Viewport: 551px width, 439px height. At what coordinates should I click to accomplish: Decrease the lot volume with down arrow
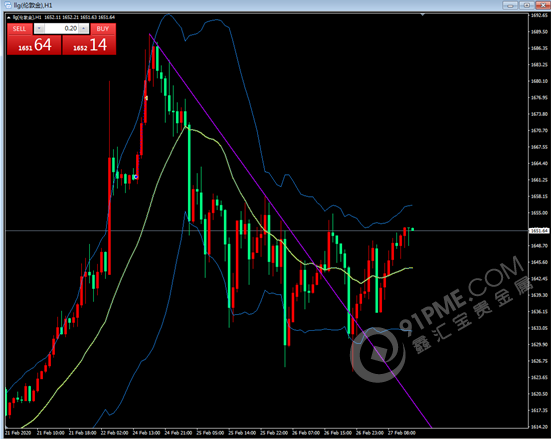point(39,28)
